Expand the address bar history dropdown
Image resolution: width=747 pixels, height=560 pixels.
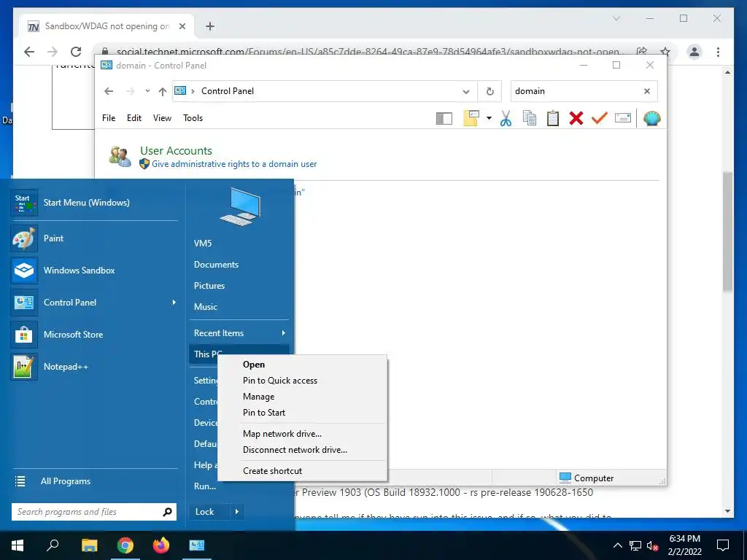click(466, 91)
